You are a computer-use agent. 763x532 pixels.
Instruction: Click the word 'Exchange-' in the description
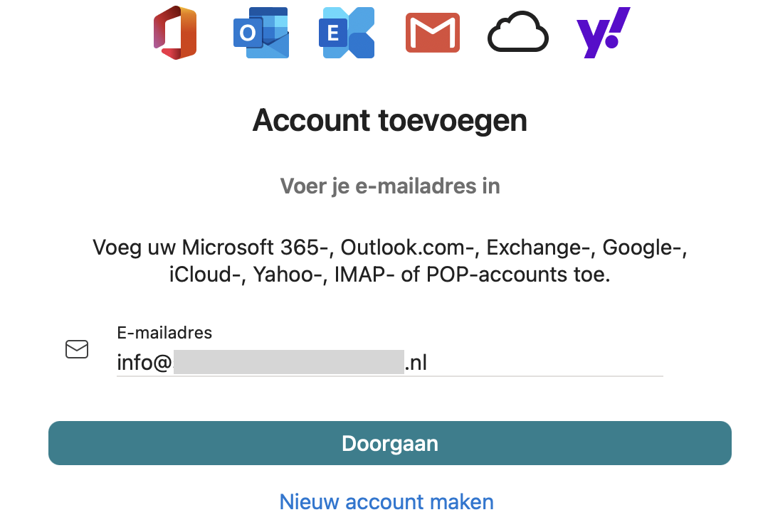point(541,248)
